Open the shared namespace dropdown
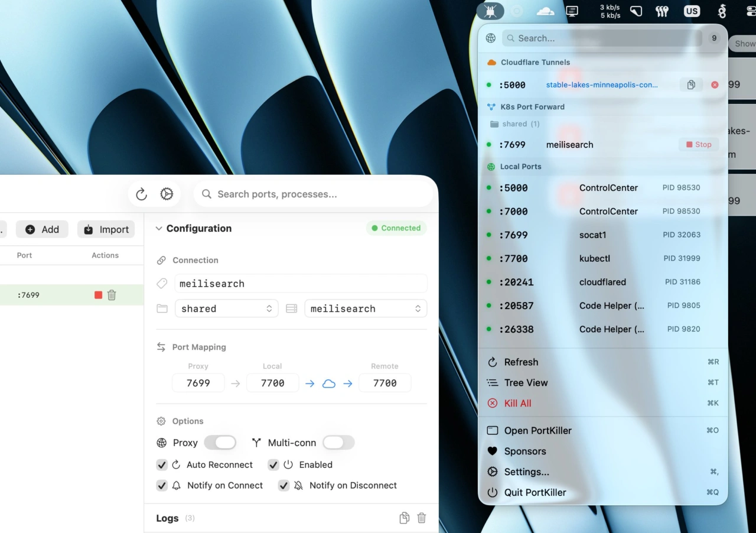 coord(226,308)
